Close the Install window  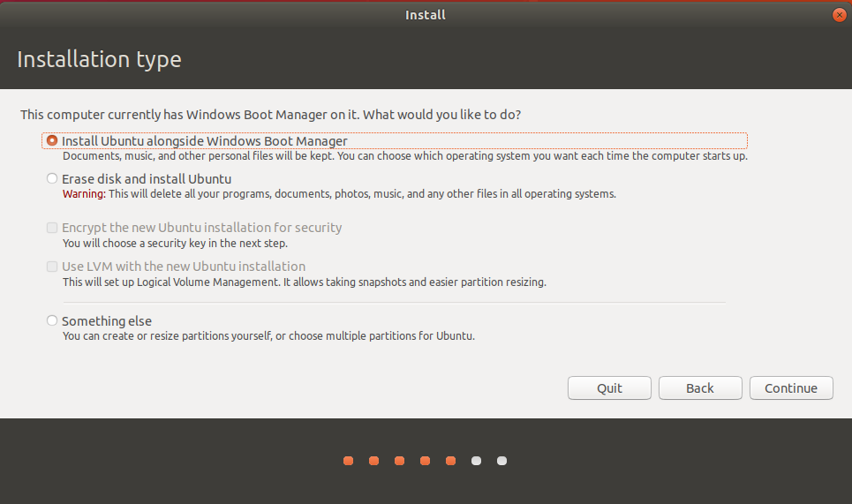(x=839, y=15)
